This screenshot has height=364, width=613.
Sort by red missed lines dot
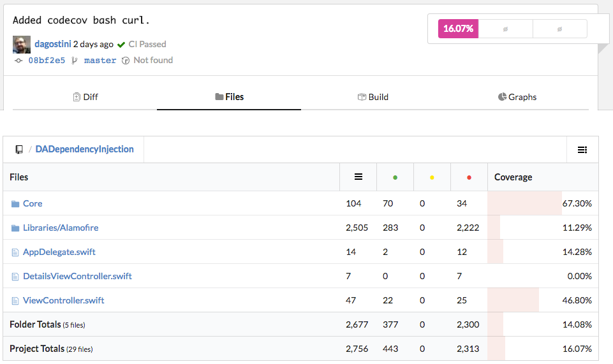469,177
